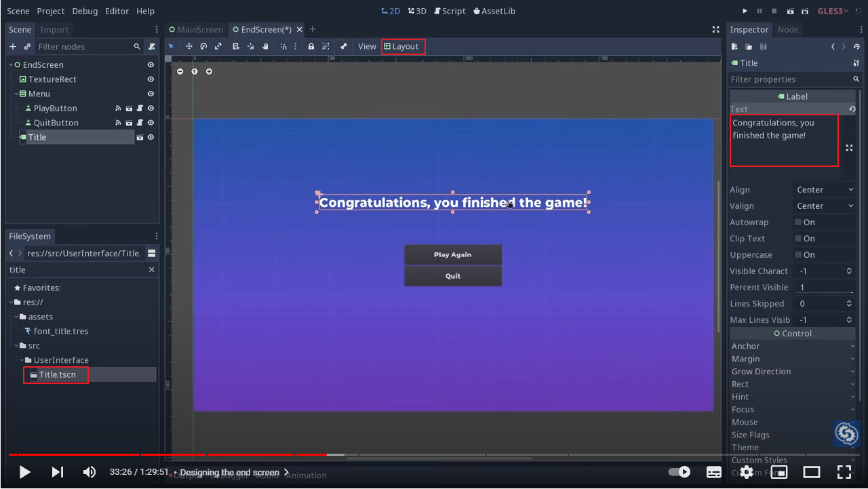
Task: Switch to the Node dock tab
Action: click(788, 30)
